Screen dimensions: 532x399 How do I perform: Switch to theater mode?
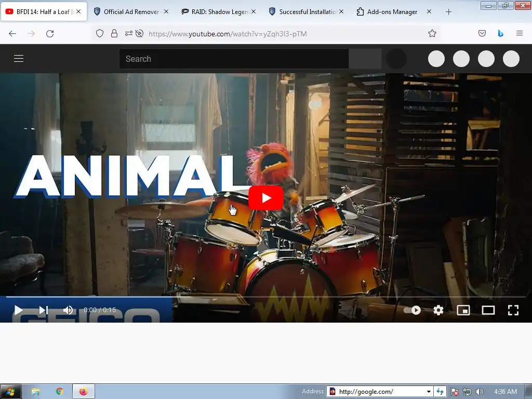coord(488,310)
